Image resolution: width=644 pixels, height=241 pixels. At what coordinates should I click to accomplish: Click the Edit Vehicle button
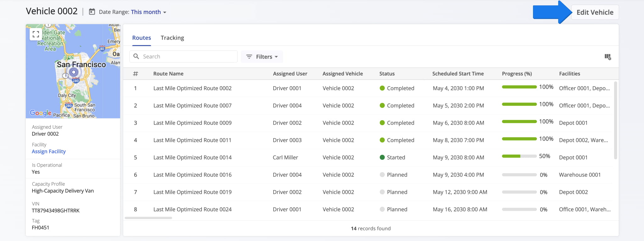(595, 12)
